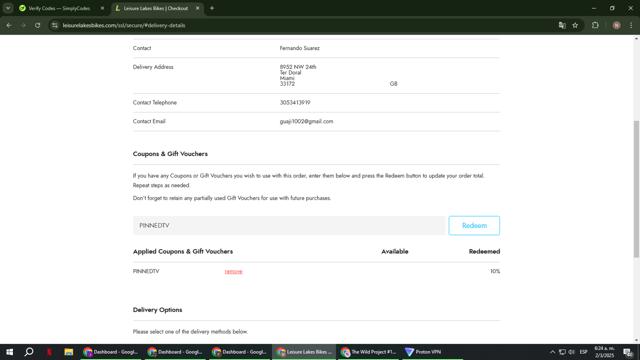Click the Delivery Options heading
The height and width of the screenshot is (360, 640).
158,310
